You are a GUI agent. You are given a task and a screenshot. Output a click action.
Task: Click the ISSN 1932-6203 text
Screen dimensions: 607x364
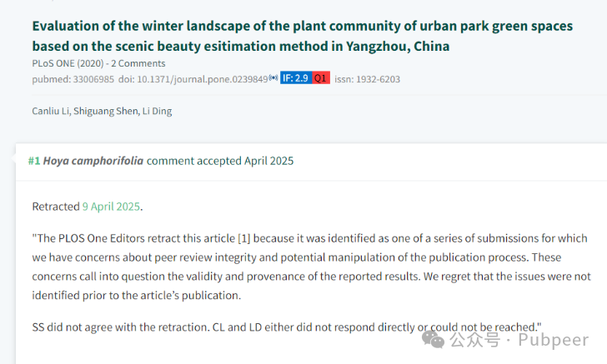click(x=367, y=79)
